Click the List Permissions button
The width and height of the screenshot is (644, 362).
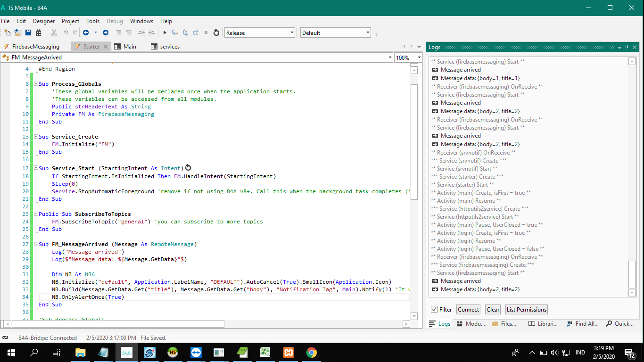(x=526, y=310)
